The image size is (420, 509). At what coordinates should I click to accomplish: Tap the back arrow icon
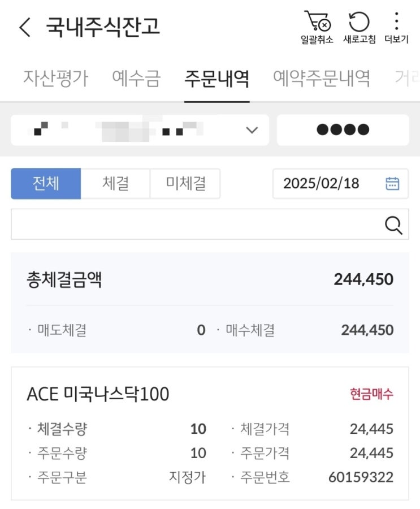click(25, 27)
